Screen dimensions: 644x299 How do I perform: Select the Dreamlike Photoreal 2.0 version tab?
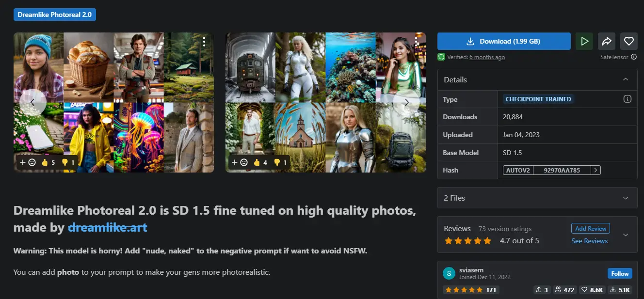click(x=54, y=15)
